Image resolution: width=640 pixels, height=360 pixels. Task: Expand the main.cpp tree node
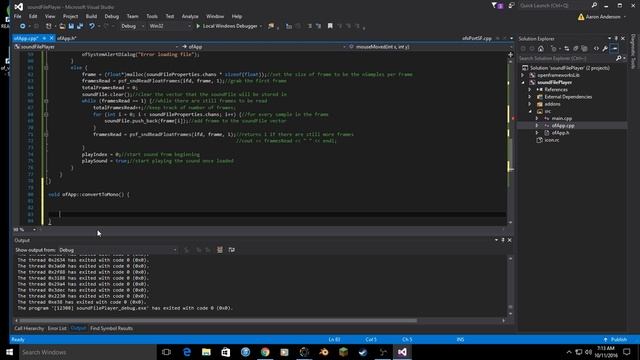537,118
